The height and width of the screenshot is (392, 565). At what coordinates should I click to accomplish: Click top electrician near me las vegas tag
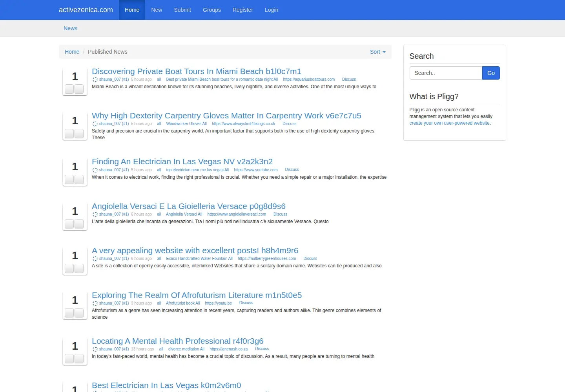tap(197, 170)
